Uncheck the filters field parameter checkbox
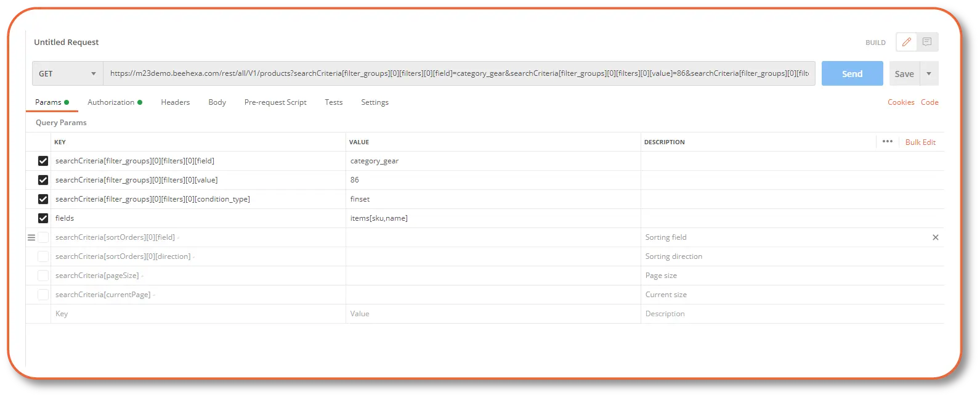This screenshot has height=397, width=980. click(43, 161)
